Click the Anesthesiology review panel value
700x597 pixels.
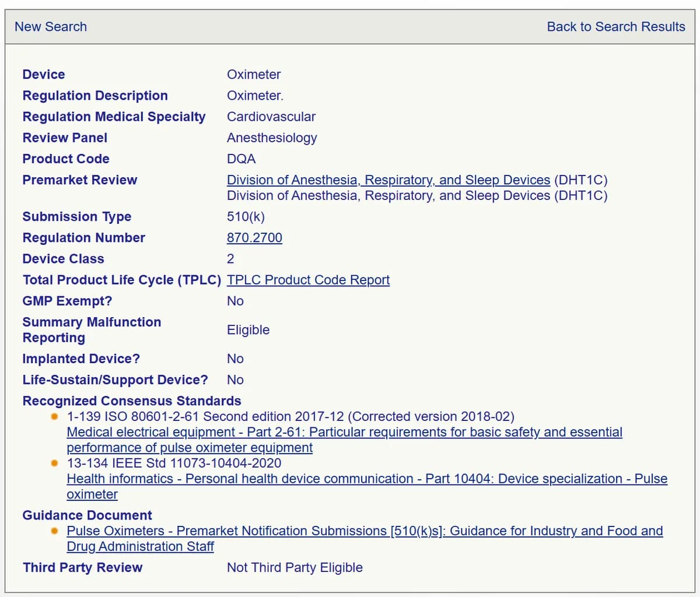[272, 138]
